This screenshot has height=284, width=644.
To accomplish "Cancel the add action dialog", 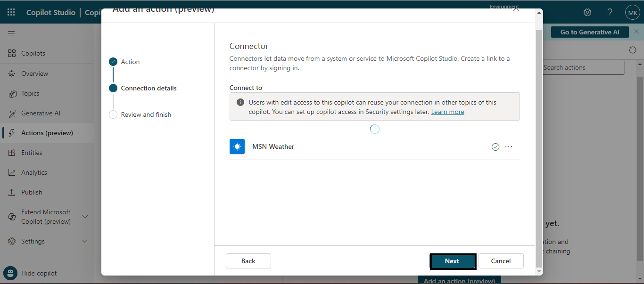I will [x=501, y=261].
